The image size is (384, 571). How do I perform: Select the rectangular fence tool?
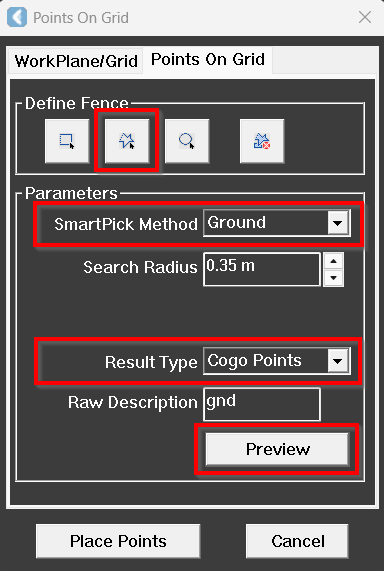point(67,141)
